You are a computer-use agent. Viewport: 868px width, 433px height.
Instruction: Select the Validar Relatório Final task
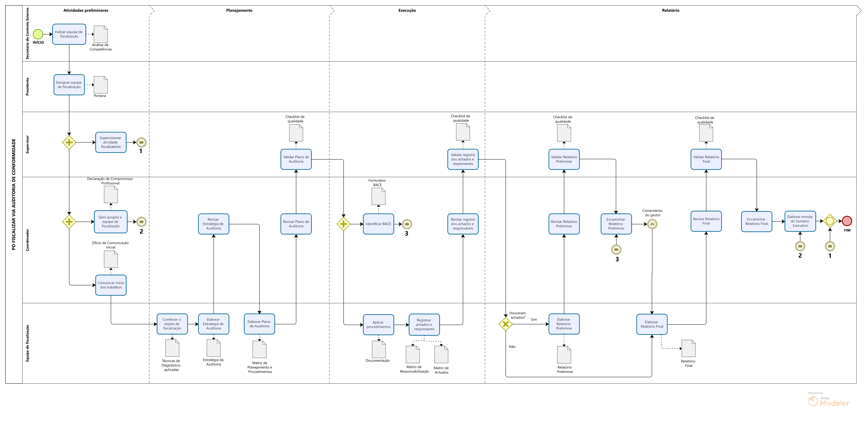click(706, 159)
